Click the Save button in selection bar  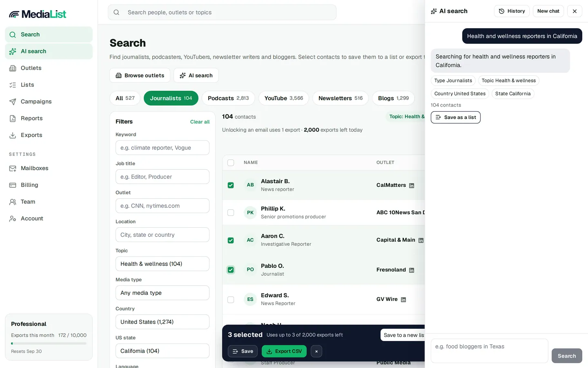tap(243, 351)
